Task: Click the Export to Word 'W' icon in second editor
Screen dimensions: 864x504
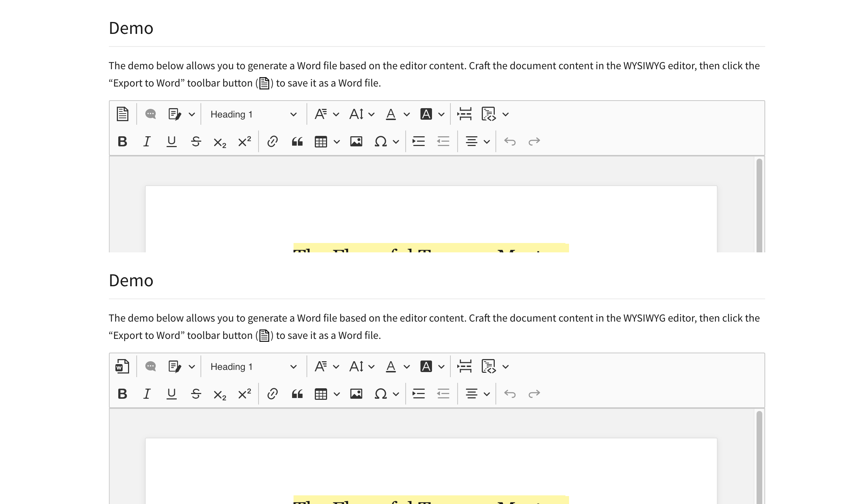Action: click(123, 367)
